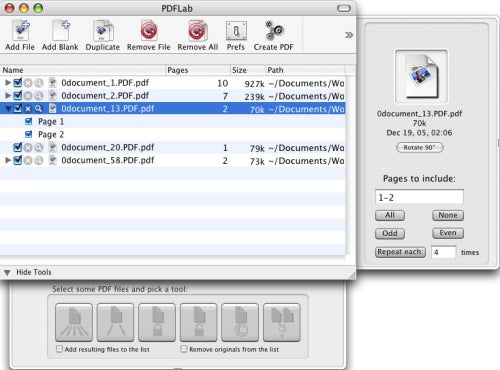Click the PDF file icon of 0document_1.PDF.pdf
This screenshot has height=370, width=500.
point(53,83)
